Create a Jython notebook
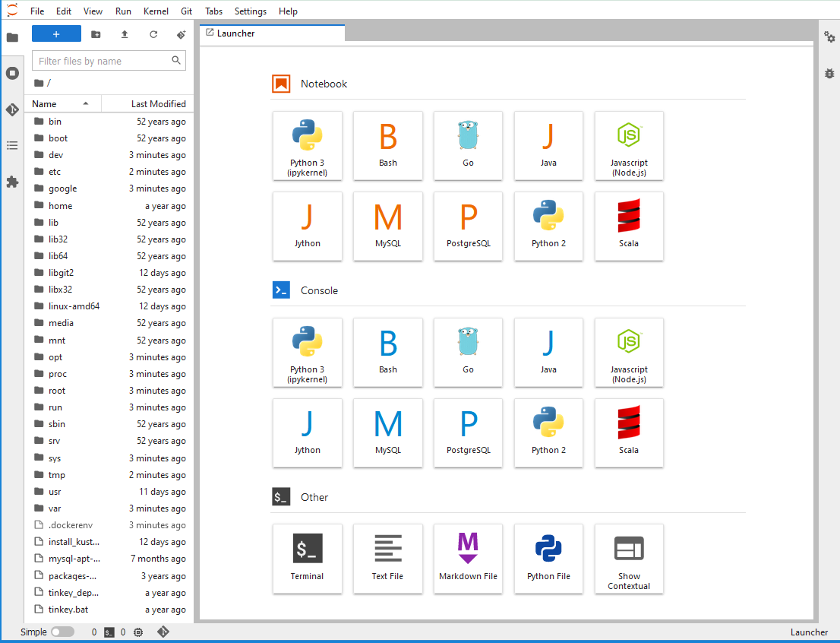The height and width of the screenshot is (643, 840). 308,226
